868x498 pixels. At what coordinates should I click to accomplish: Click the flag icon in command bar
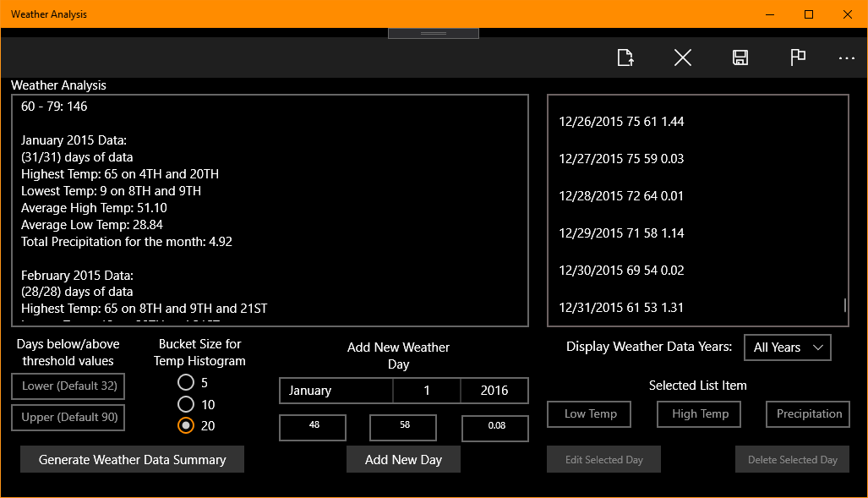pyautogui.click(x=798, y=57)
